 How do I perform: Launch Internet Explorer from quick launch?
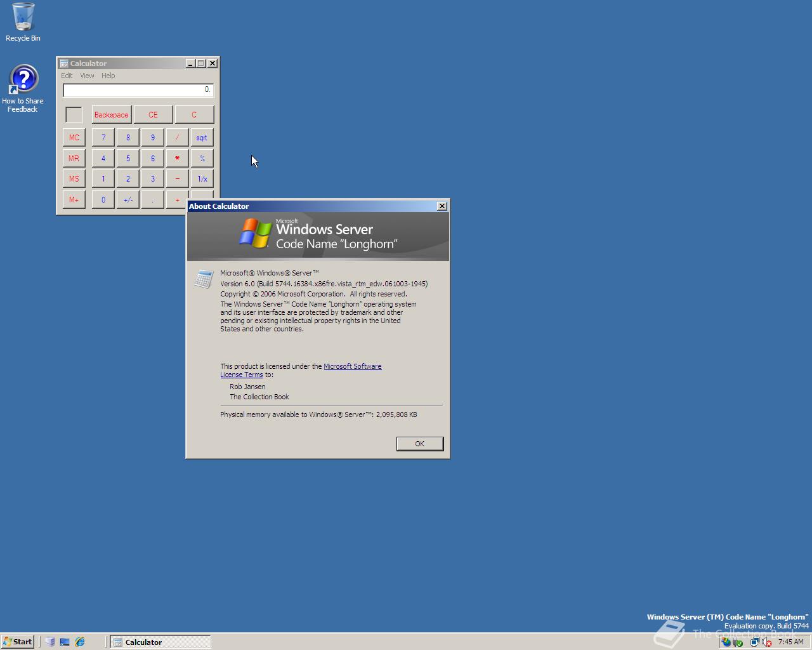point(80,642)
